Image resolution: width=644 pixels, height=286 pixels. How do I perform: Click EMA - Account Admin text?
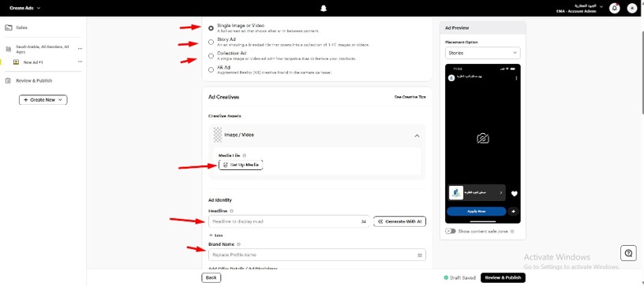(576, 11)
